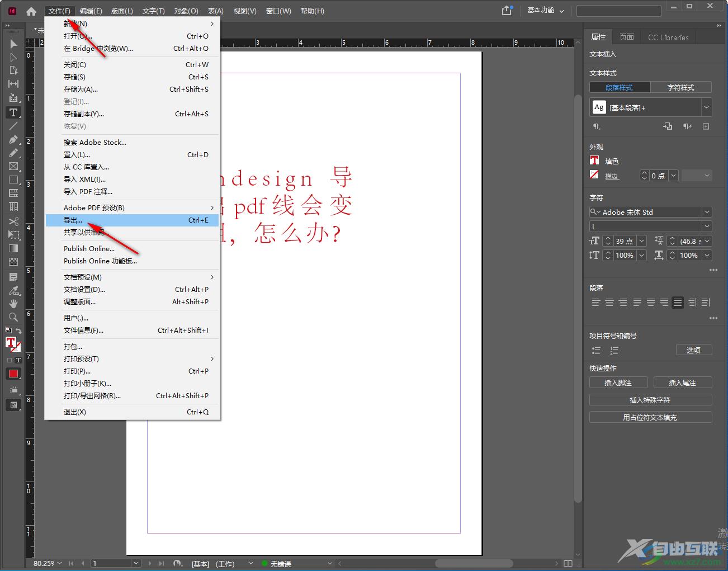
Task: Choose 存储为(A)... menu item
Action: pos(132,89)
